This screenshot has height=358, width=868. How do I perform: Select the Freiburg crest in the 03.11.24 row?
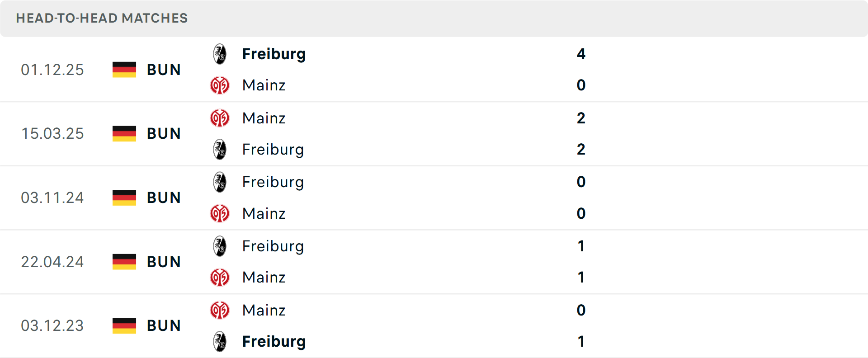tap(220, 182)
